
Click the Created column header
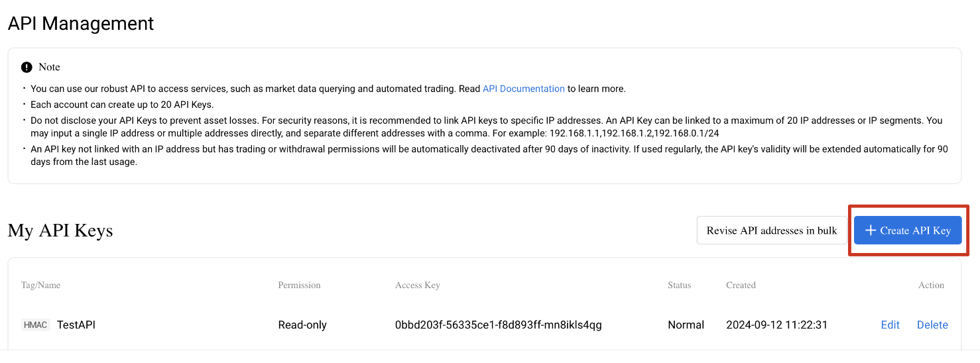(741, 285)
